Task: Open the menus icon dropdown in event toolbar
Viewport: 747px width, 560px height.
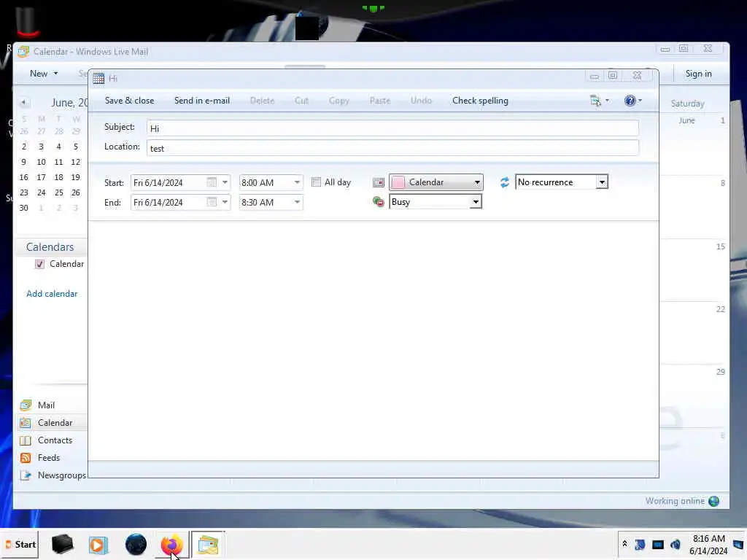Action: click(x=600, y=101)
